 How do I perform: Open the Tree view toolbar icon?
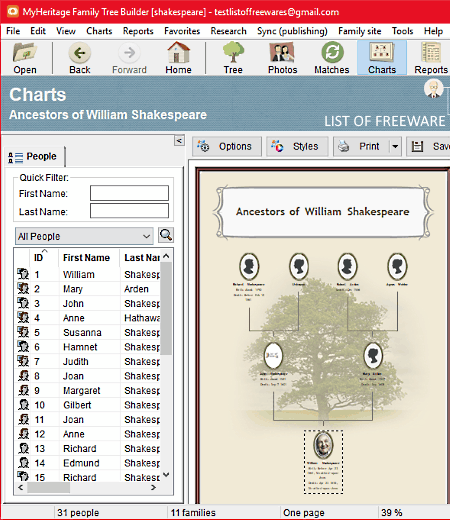pos(233,58)
